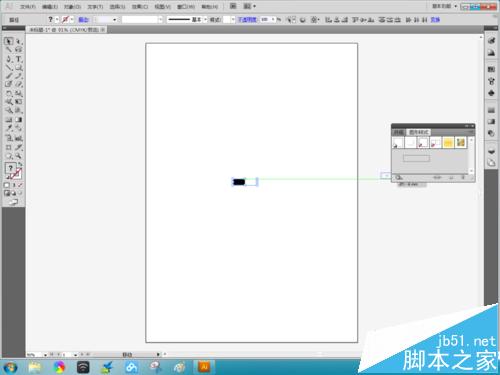Open Illustrator from the Windows taskbar
This screenshot has width=500, height=375.
point(205,367)
